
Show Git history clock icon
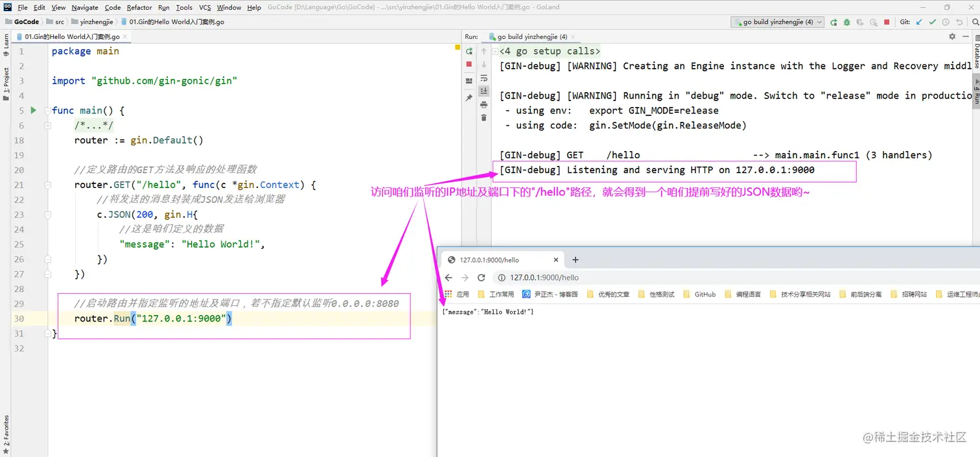click(946, 22)
